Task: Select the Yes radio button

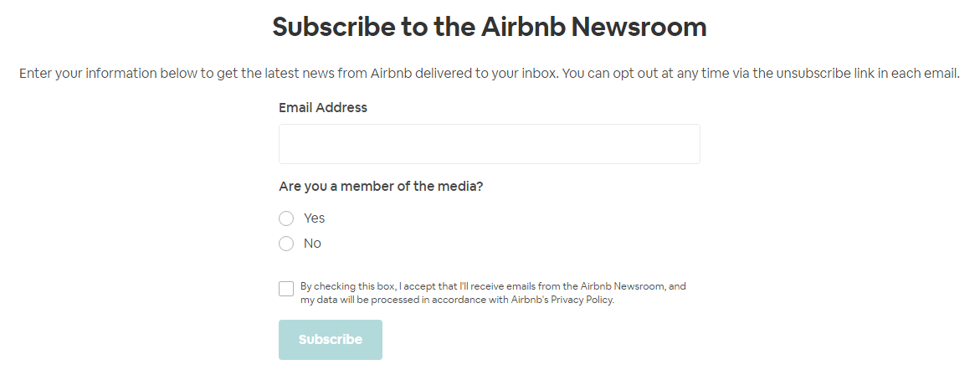Action: click(286, 218)
